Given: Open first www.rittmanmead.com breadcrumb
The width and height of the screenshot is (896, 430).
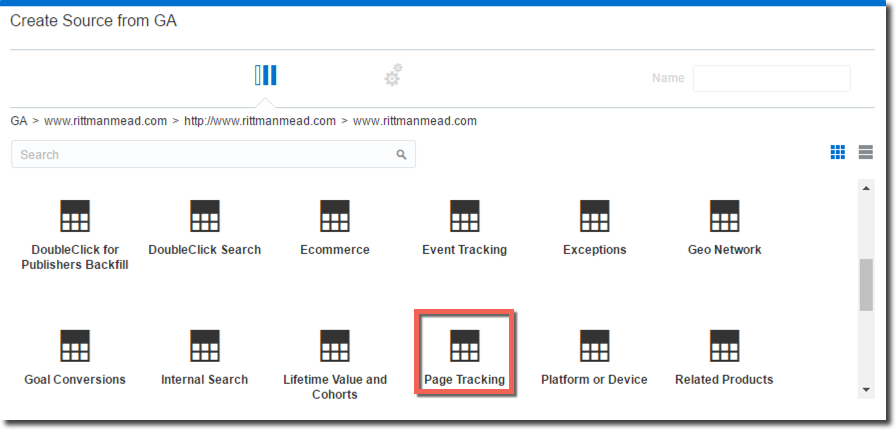Looking at the screenshot, I should tap(106, 121).
